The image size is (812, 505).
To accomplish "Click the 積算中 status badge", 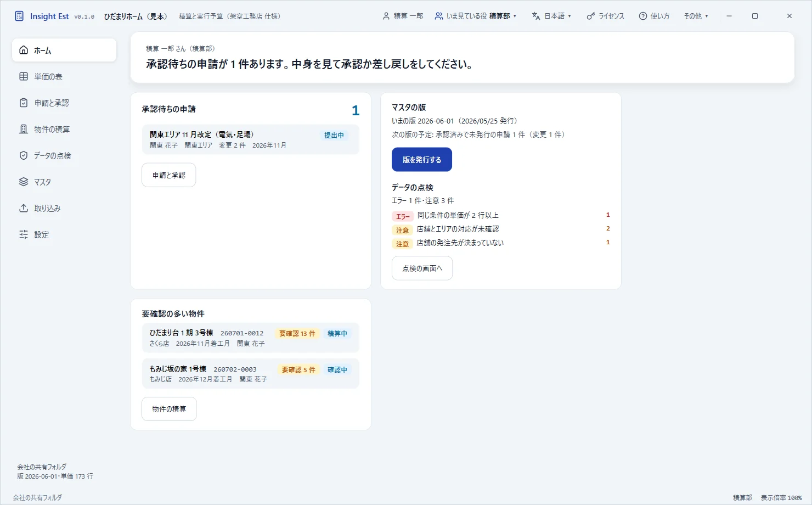I will click(337, 333).
